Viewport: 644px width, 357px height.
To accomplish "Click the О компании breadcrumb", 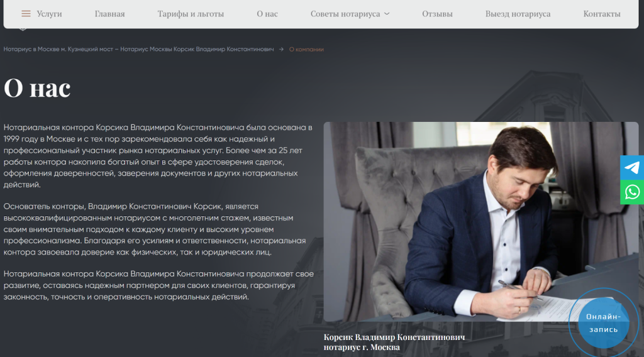I will (x=306, y=49).
